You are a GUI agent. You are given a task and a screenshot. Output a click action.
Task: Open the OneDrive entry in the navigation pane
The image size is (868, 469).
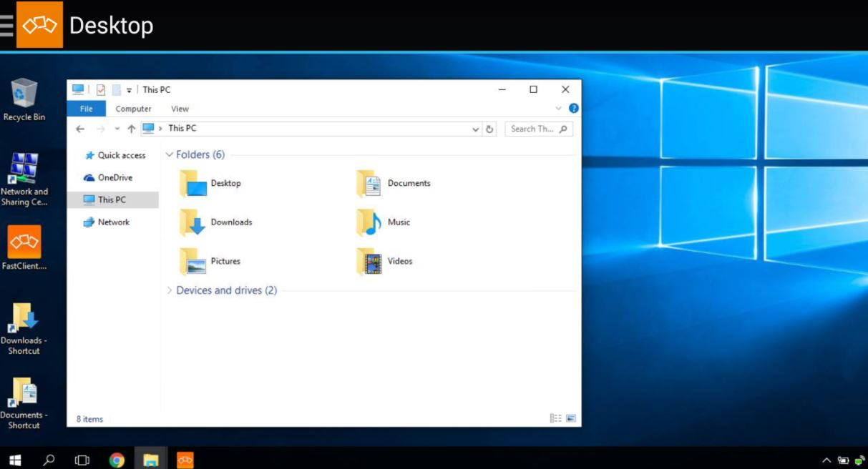(114, 177)
